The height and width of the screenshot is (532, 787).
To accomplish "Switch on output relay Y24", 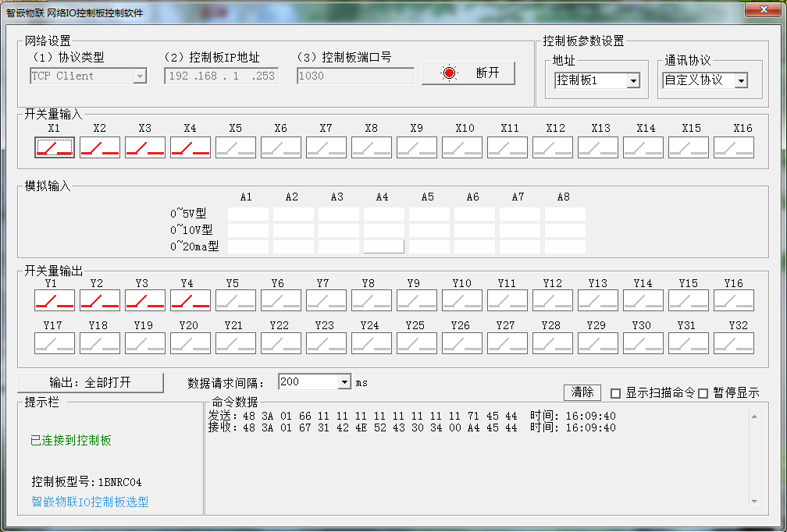I will 372,343.
